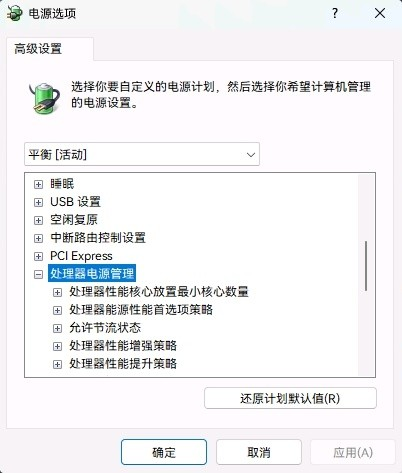Viewport: 402px width, 473px height.
Task: Click the 确定 button
Action: point(164,452)
